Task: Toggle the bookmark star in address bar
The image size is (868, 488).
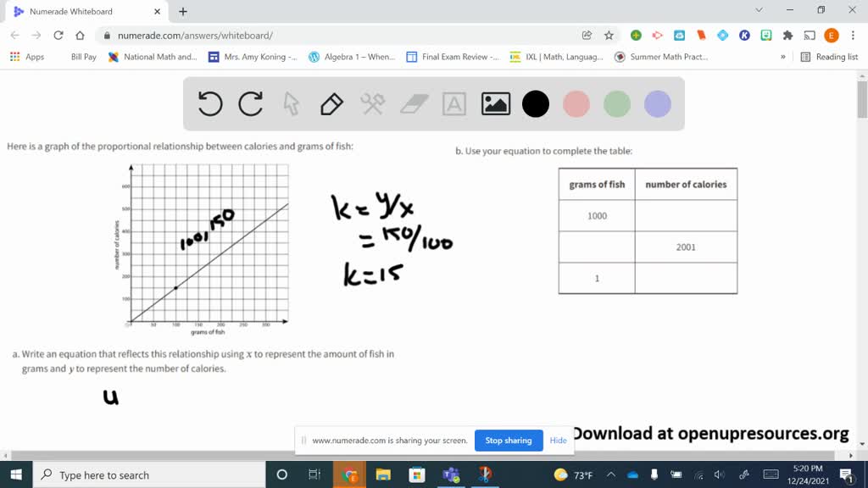Action: tap(609, 36)
